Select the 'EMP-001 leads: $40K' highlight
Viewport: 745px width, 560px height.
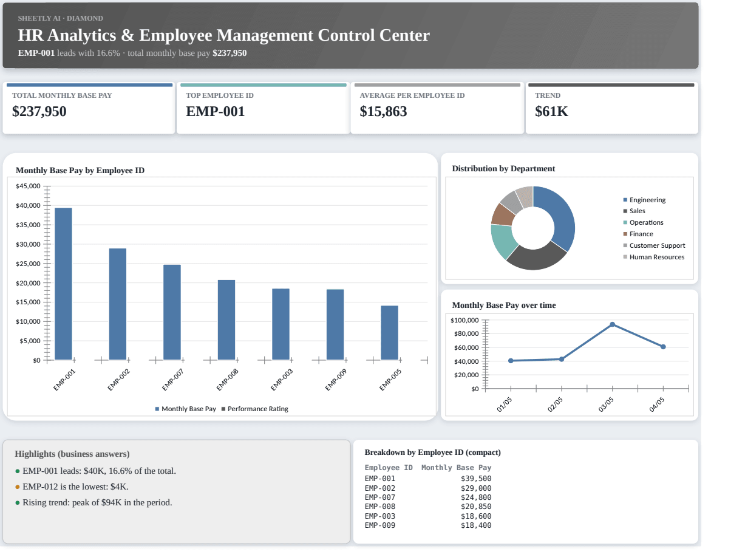pyautogui.click(x=95, y=471)
